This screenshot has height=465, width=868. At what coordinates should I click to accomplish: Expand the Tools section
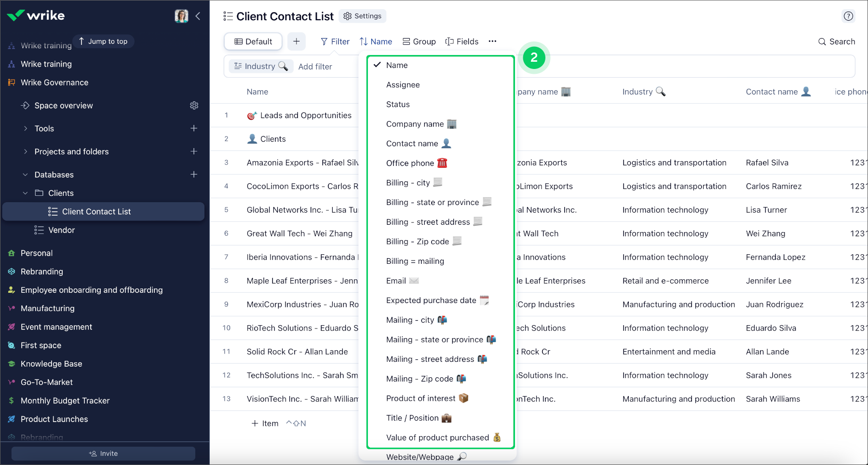pos(26,128)
